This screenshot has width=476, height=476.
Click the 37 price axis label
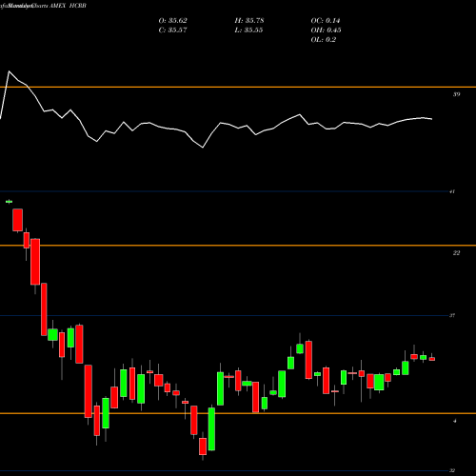click(x=452, y=315)
